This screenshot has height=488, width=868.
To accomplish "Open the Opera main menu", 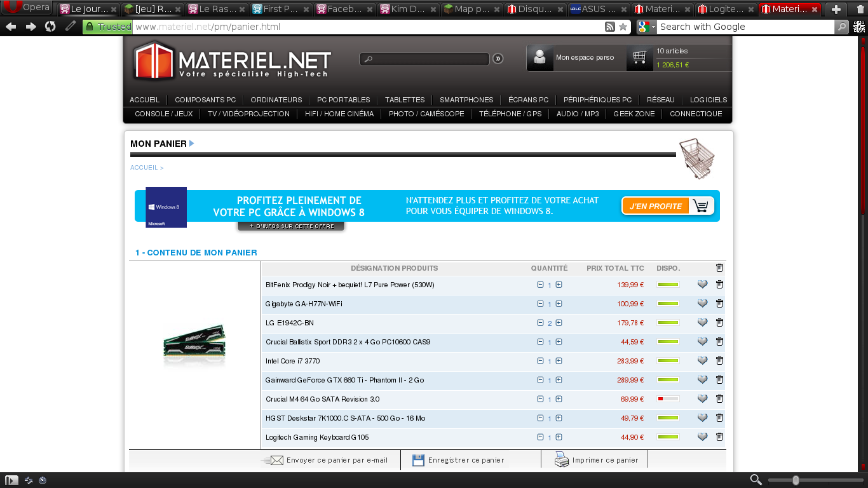I will point(27,8).
